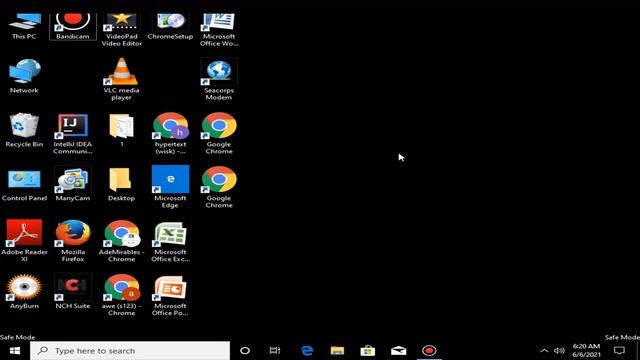
Task: Open the Control Panel icon
Action: tap(24, 184)
